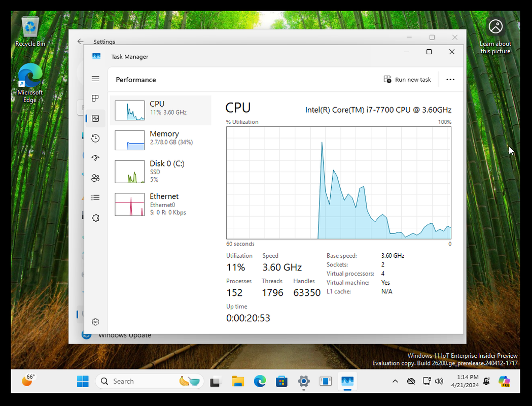Select the Memory performance entry
Image resolution: width=532 pixels, height=406 pixels.
click(160, 140)
